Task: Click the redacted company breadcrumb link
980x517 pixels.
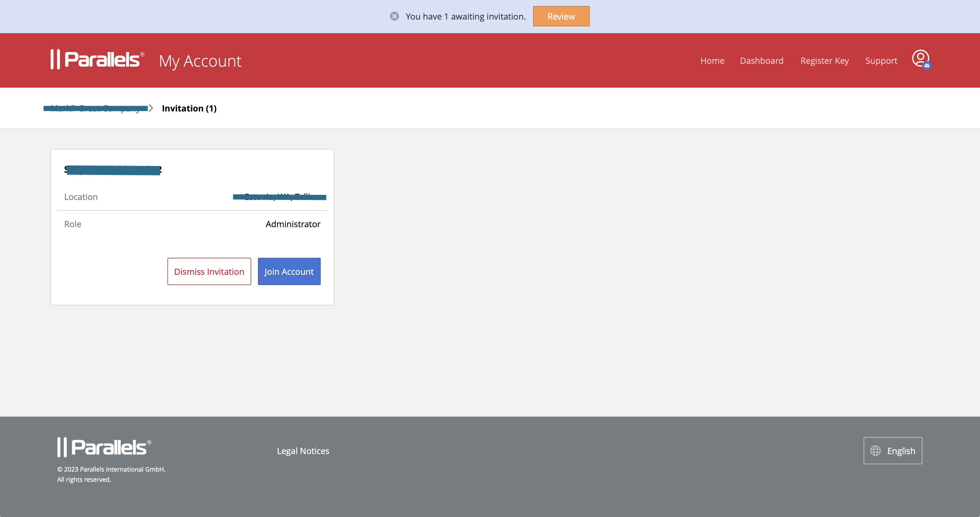Action: click(x=95, y=108)
